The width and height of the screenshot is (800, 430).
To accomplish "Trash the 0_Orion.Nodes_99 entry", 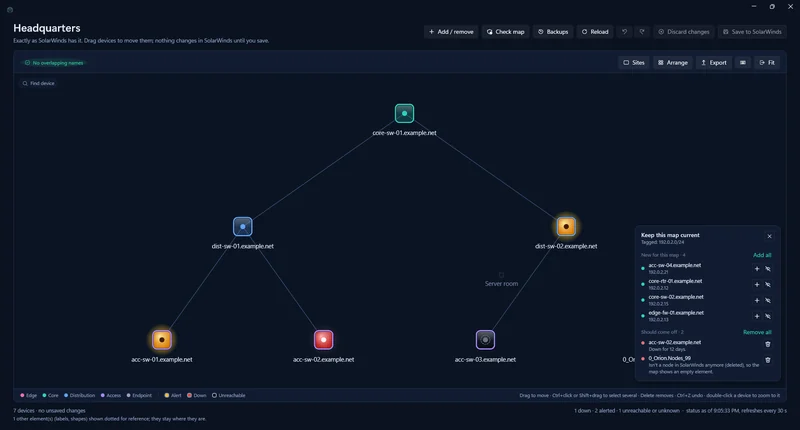I will (768, 360).
